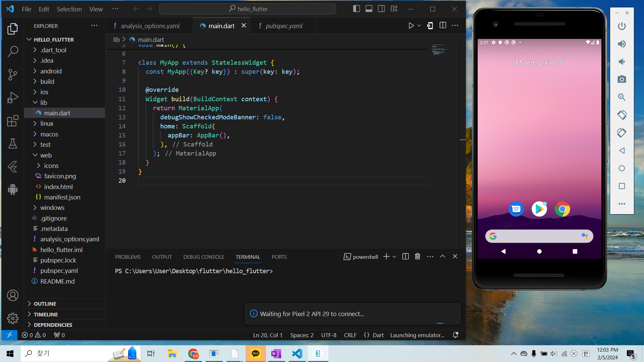
Task: Open the Android sidebar view
Action: pos(13,189)
